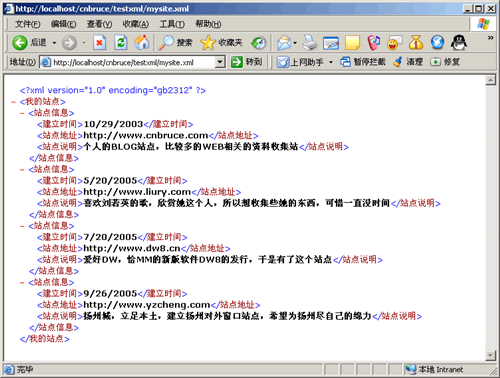Click the green Back arrow button

20,43
